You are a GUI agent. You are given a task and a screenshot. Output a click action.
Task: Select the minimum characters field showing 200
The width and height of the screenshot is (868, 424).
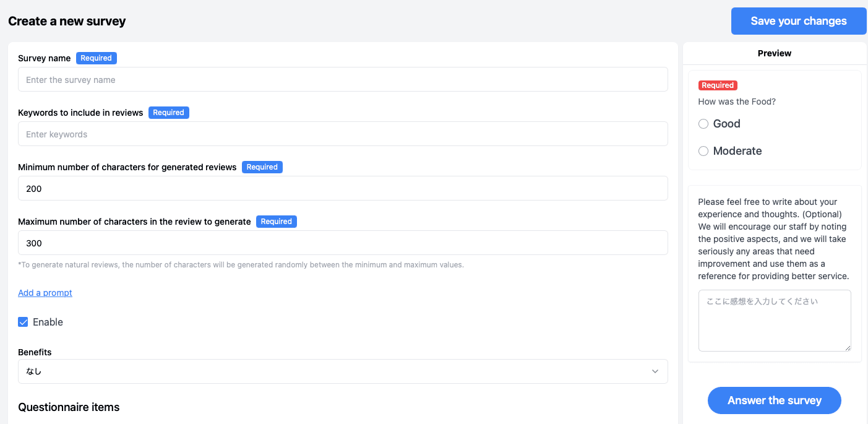[x=343, y=188]
